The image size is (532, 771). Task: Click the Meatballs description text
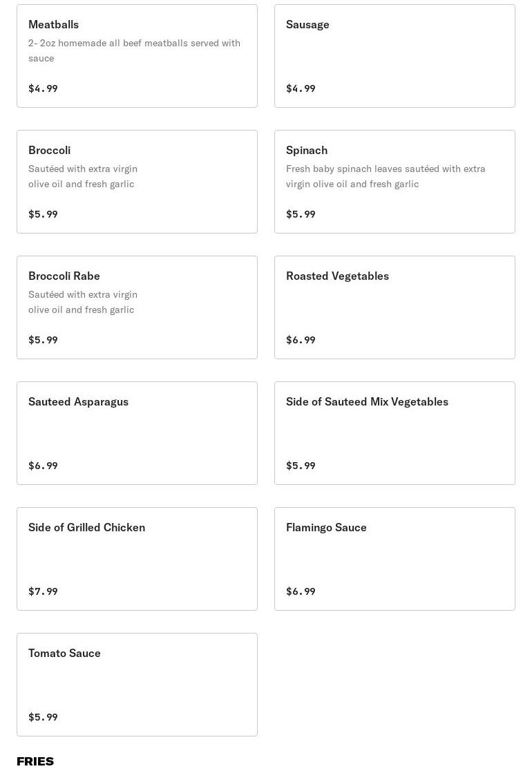coord(134,50)
